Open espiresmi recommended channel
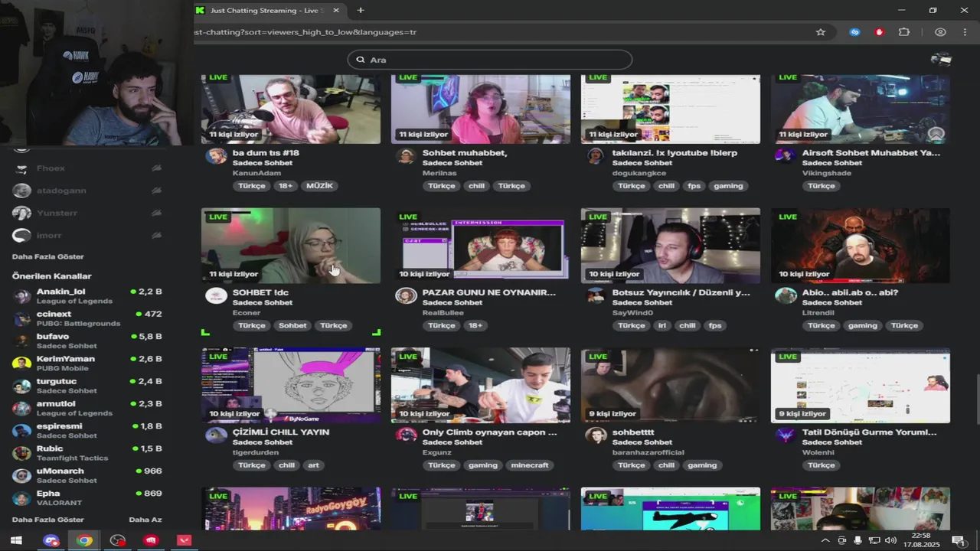The image size is (980, 551). pos(87,431)
